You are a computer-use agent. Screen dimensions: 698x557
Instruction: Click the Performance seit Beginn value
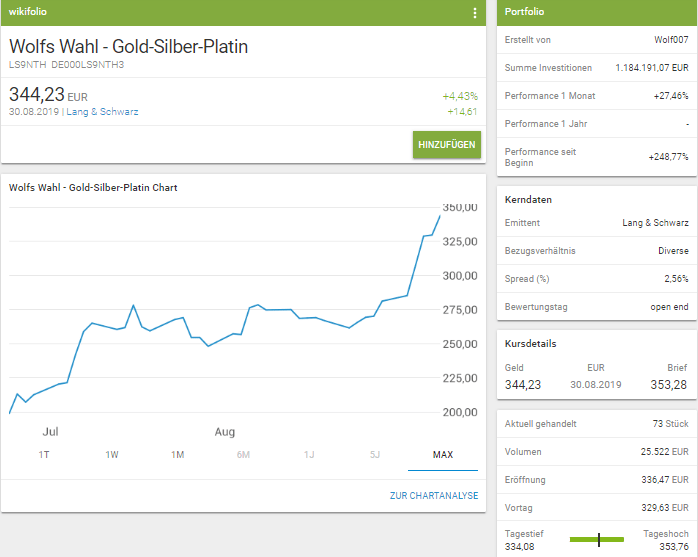click(668, 157)
